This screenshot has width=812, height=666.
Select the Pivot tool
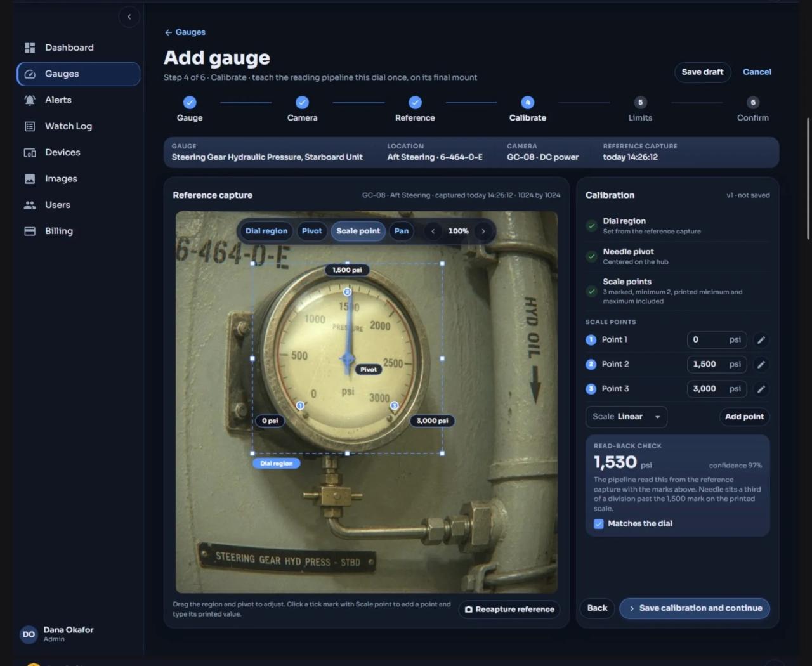(x=311, y=231)
